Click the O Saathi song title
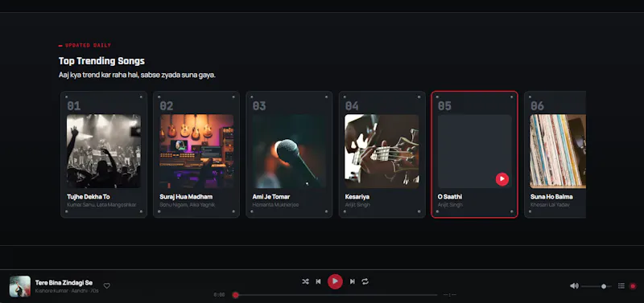This screenshot has height=303, width=644. click(450, 197)
